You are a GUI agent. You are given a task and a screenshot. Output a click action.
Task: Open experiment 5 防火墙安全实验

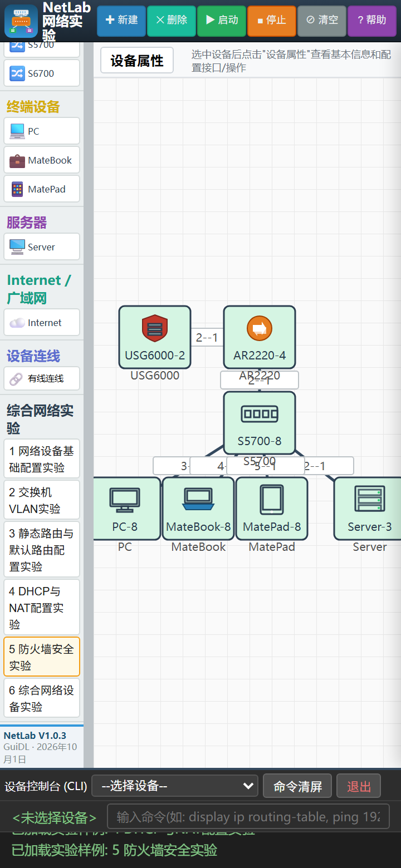tap(42, 657)
